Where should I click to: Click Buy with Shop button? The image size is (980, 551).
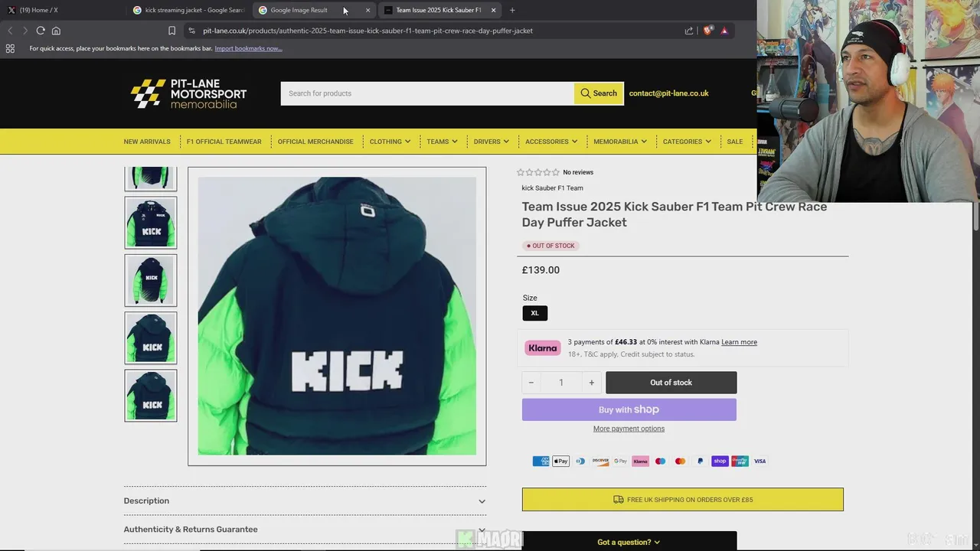click(629, 409)
